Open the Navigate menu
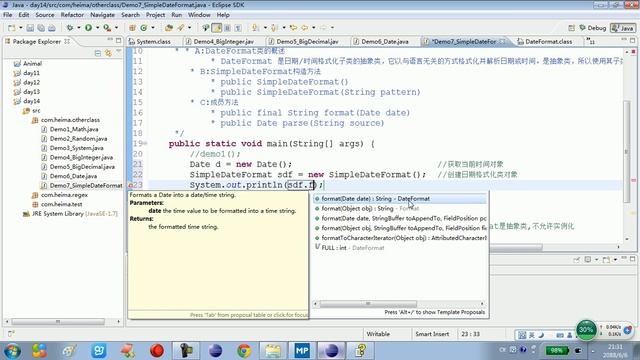The image size is (640, 360). click(x=102, y=15)
